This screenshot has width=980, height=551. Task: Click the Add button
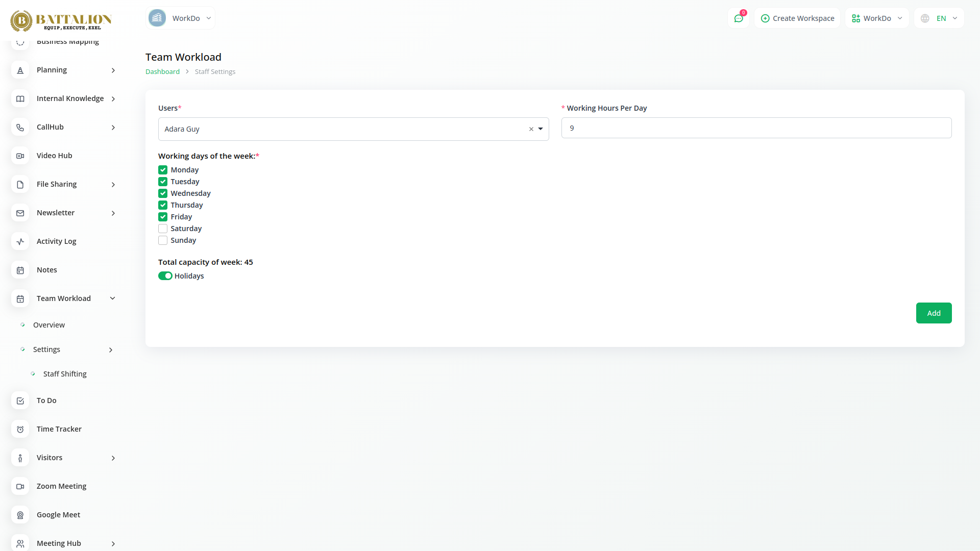934,313
